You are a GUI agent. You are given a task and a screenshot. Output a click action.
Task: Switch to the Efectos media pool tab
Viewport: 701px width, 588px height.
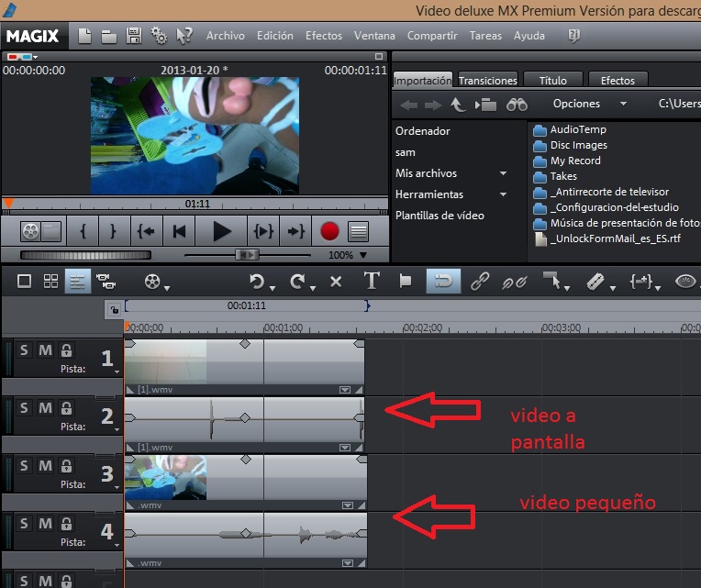point(618,80)
